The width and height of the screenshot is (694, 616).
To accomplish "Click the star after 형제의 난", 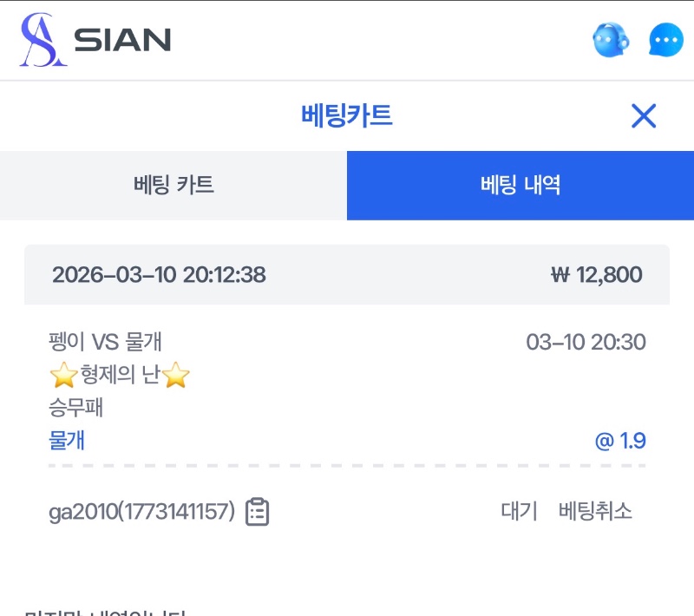I will tap(176, 377).
